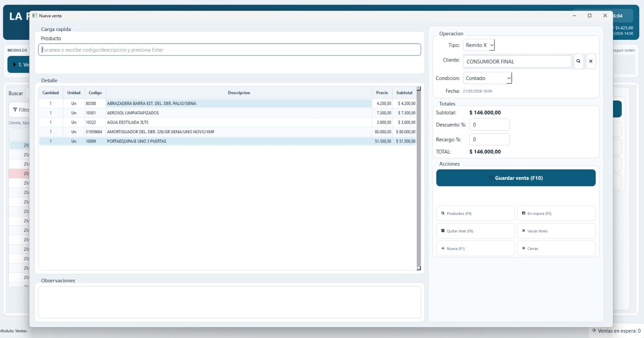
Task: Click the Subtotal column header
Action: pyautogui.click(x=404, y=93)
